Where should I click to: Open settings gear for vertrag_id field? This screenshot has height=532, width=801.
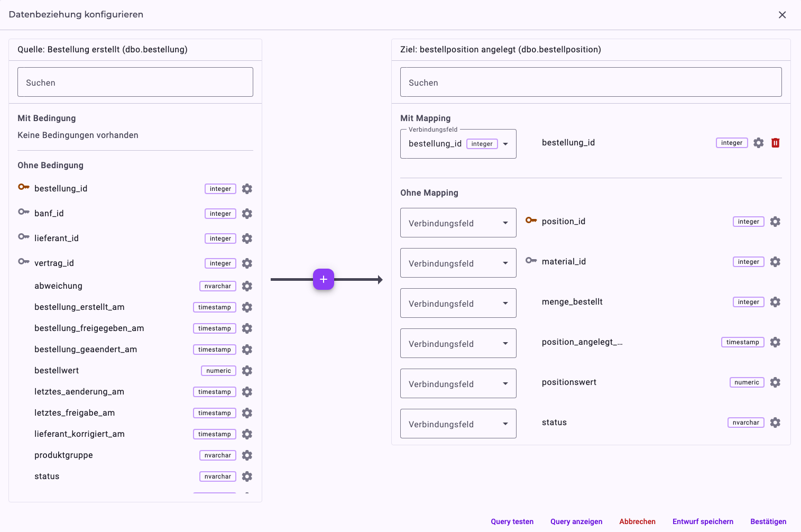click(247, 263)
